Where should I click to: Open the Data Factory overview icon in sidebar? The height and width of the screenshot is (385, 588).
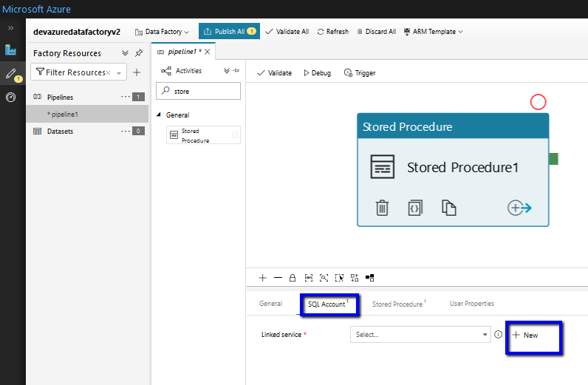10,50
